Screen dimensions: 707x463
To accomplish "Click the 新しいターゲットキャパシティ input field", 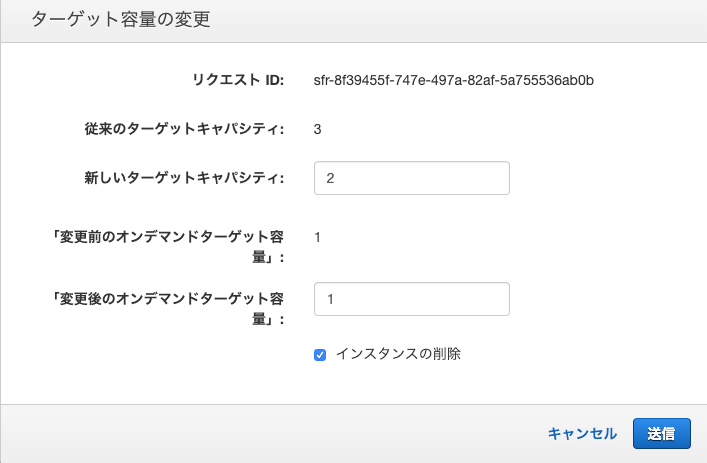I will coord(412,178).
